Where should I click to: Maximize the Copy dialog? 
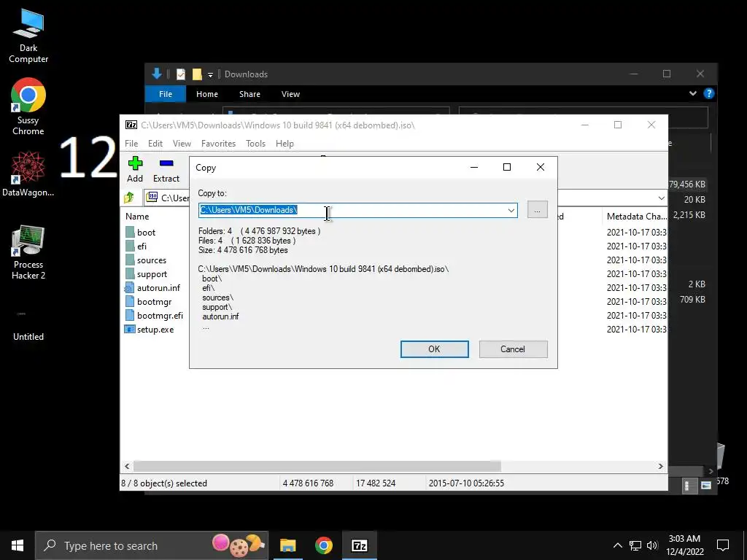pos(507,167)
